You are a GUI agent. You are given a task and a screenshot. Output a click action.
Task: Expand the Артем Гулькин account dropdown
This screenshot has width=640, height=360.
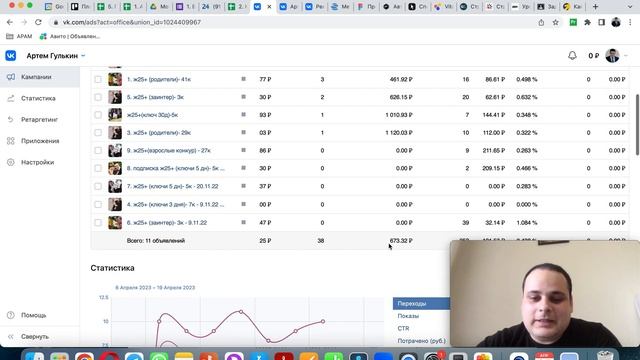(83, 56)
